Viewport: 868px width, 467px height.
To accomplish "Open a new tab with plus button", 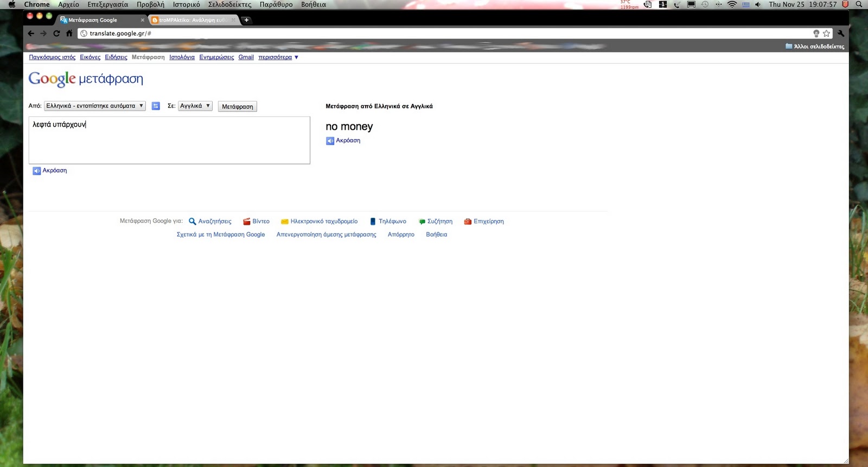I will pos(246,20).
